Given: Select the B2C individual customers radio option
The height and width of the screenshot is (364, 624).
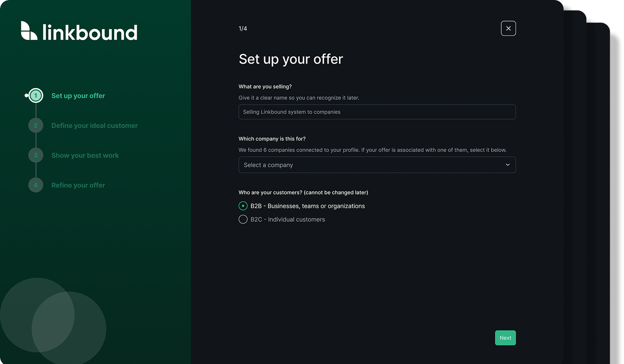Looking at the screenshot, I should pyautogui.click(x=243, y=219).
